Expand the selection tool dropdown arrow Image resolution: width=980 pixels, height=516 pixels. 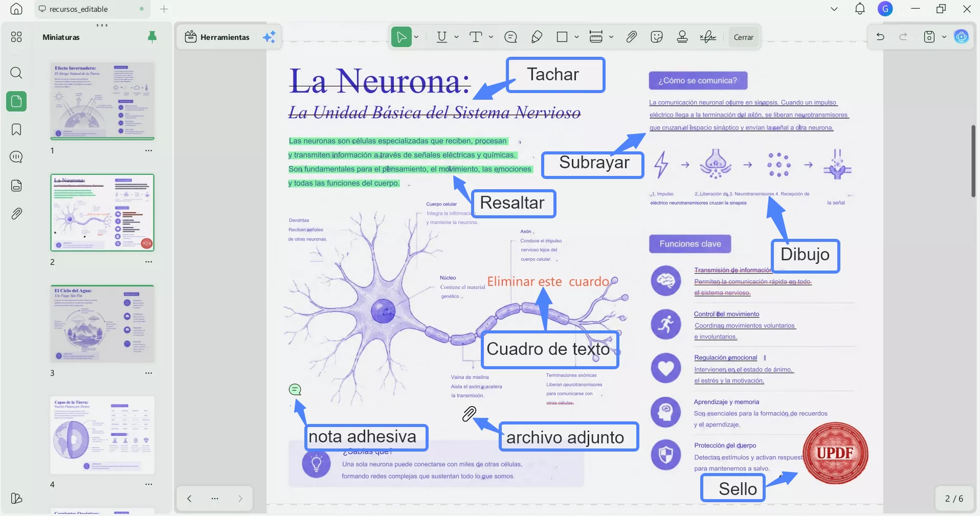pyautogui.click(x=416, y=37)
